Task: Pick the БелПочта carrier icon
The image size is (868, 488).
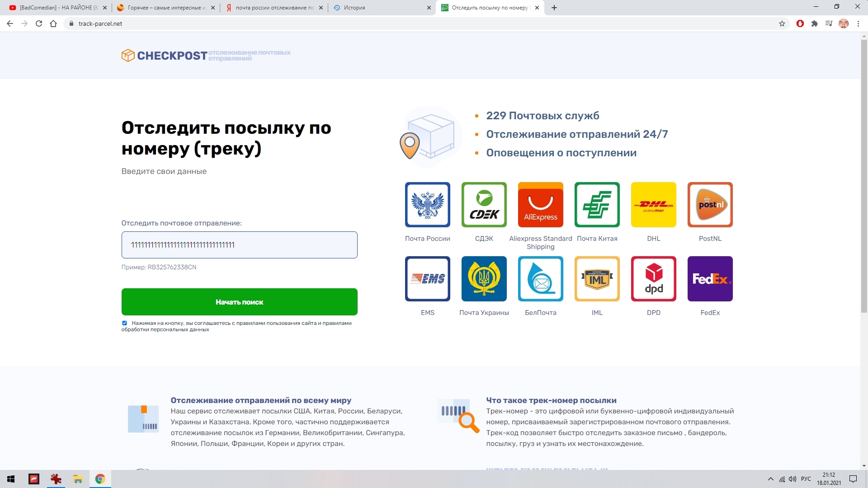Action: click(x=540, y=278)
